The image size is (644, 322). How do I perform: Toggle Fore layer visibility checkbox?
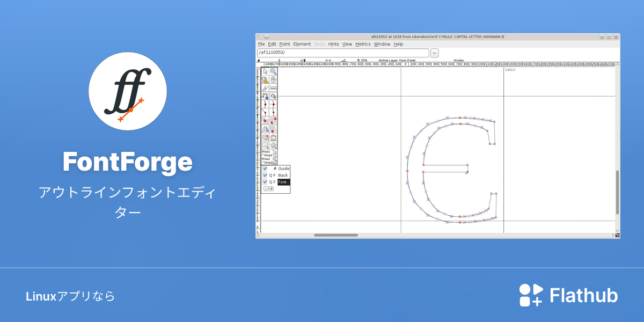(265, 182)
